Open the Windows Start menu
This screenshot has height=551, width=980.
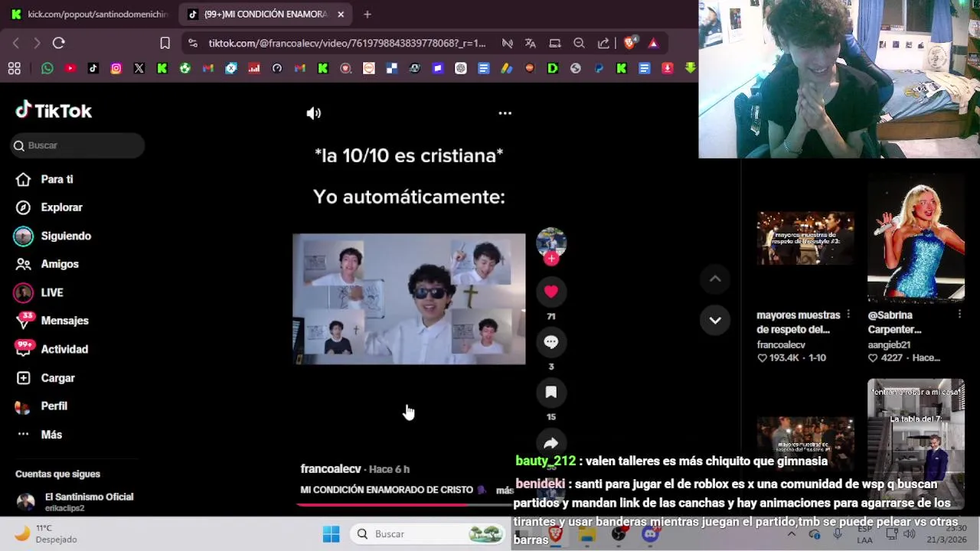click(331, 534)
